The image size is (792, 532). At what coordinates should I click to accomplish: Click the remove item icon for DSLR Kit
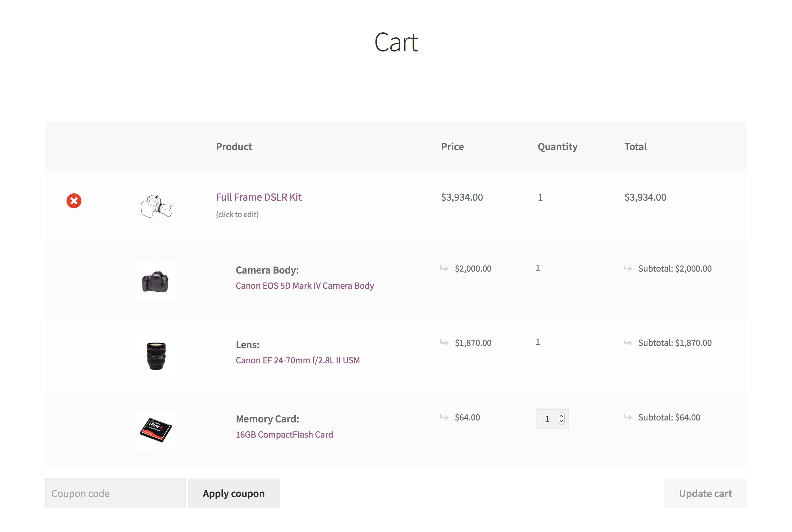(74, 200)
